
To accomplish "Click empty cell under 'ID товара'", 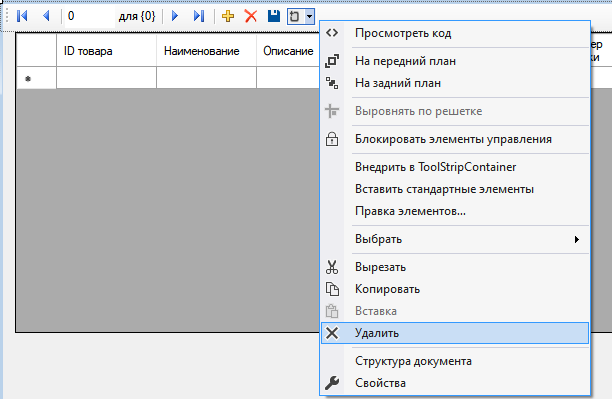I will pos(107,78).
